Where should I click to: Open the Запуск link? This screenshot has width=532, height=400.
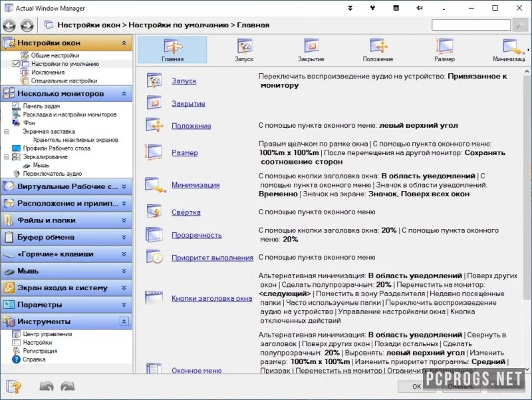[184, 81]
